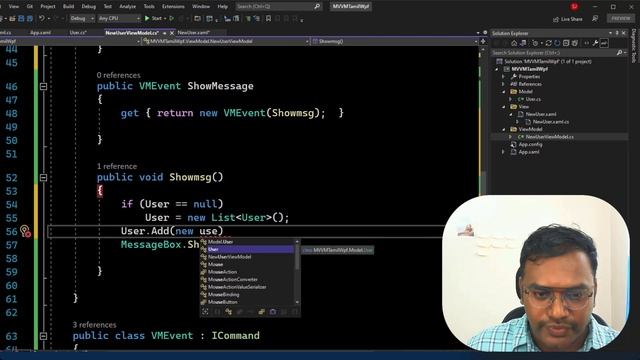Select NewUserViewModel.cs in Solution Explorer
The image size is (640, 360).
click(549, 137)
